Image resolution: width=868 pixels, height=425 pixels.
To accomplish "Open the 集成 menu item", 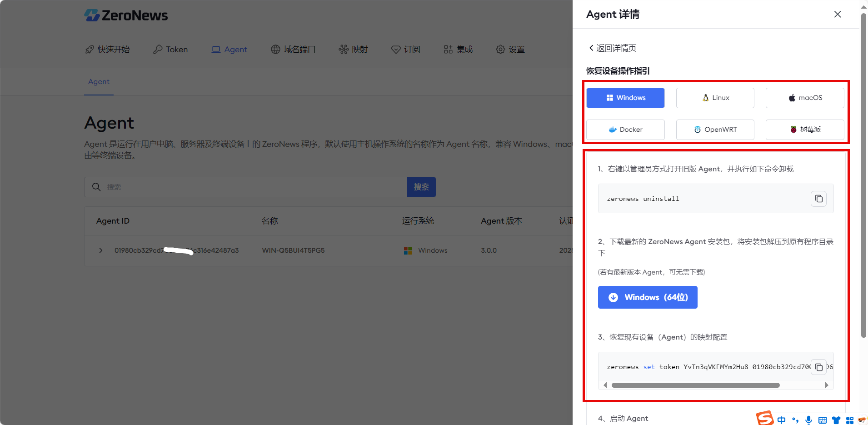I will point(458,50).
